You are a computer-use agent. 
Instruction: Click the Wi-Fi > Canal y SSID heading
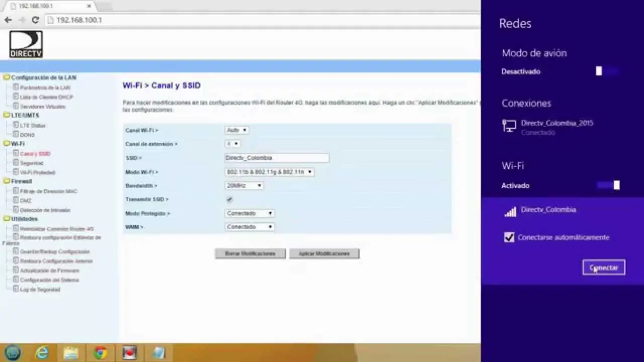[162, 85]
